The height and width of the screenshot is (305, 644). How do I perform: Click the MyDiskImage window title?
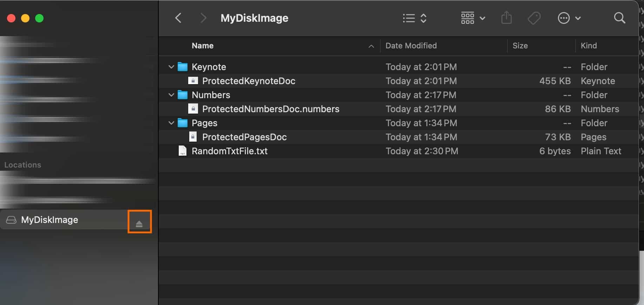click(254, 18)
